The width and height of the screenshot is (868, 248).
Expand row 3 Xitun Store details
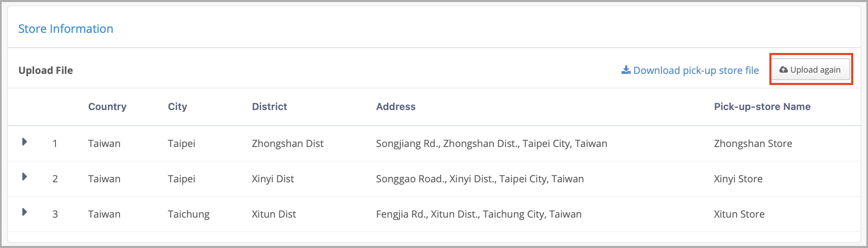pos(25,212)
